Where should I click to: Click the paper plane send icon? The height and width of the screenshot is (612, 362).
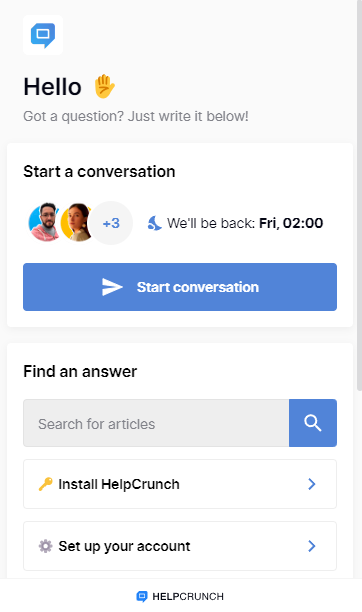point(112,287)
